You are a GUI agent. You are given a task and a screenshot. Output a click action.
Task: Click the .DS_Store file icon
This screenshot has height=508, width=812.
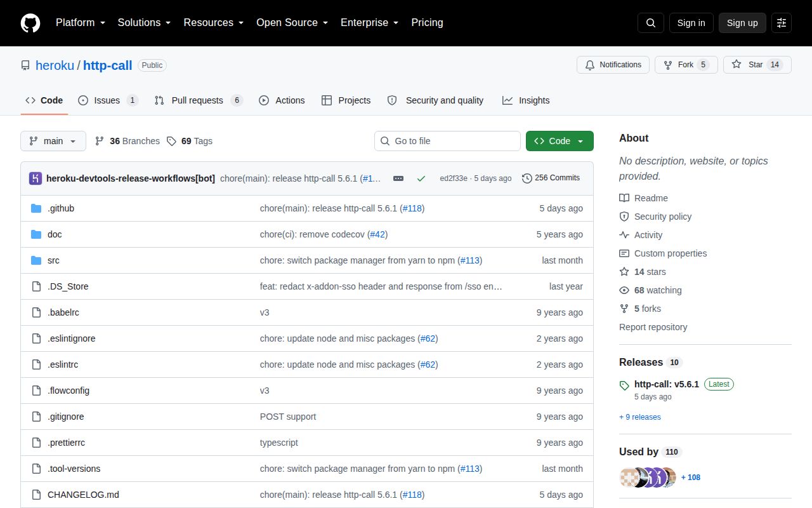point(36,286)
